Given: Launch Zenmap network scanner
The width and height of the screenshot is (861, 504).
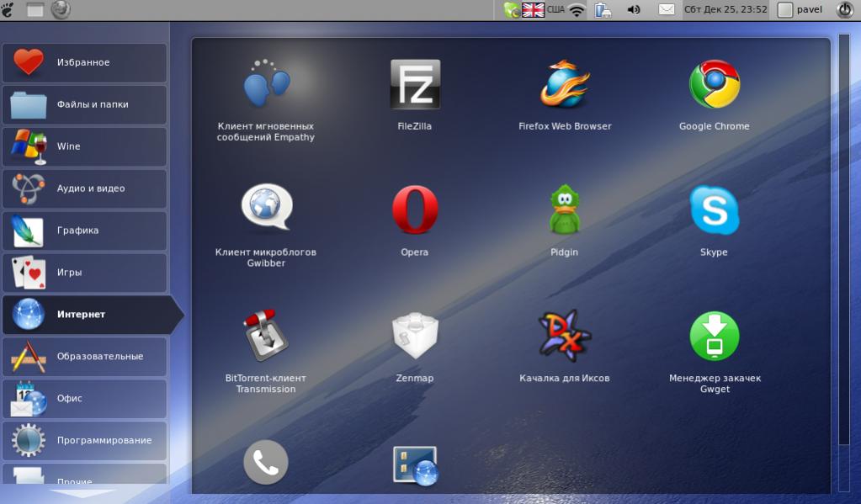Looking at the screenshot, I should pos(414,336).
